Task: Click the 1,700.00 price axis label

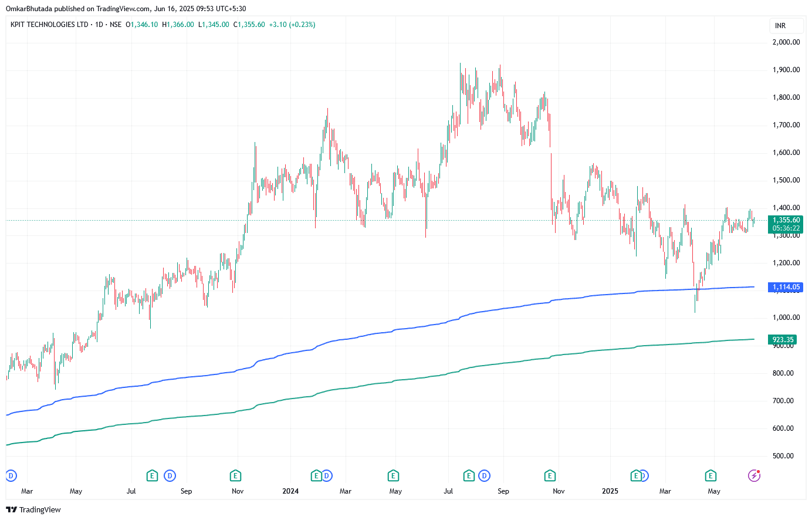Action: click(786, 125)
